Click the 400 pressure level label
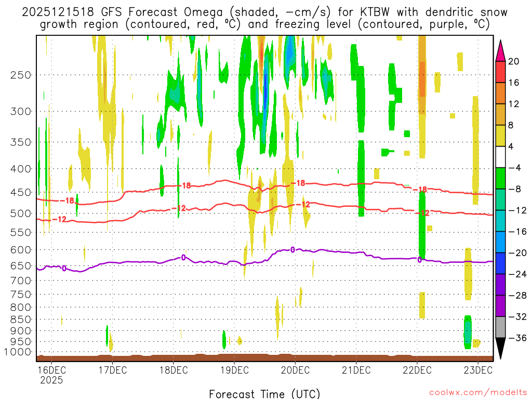 (21, 169)
